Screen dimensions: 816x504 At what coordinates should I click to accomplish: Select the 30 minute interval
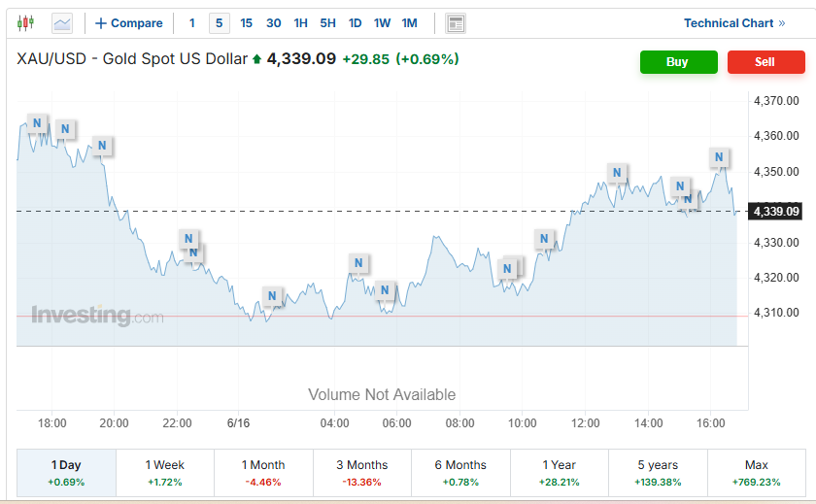click(273, 23)
